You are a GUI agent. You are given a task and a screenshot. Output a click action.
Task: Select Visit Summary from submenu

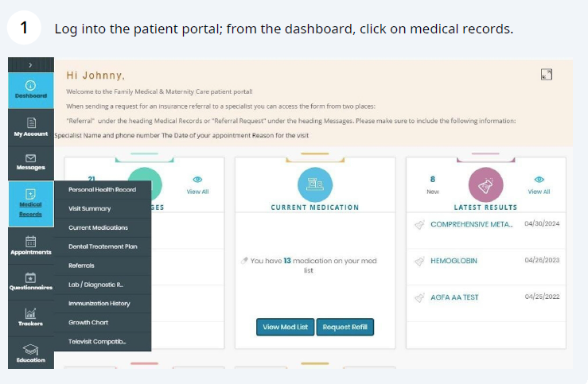90,208
